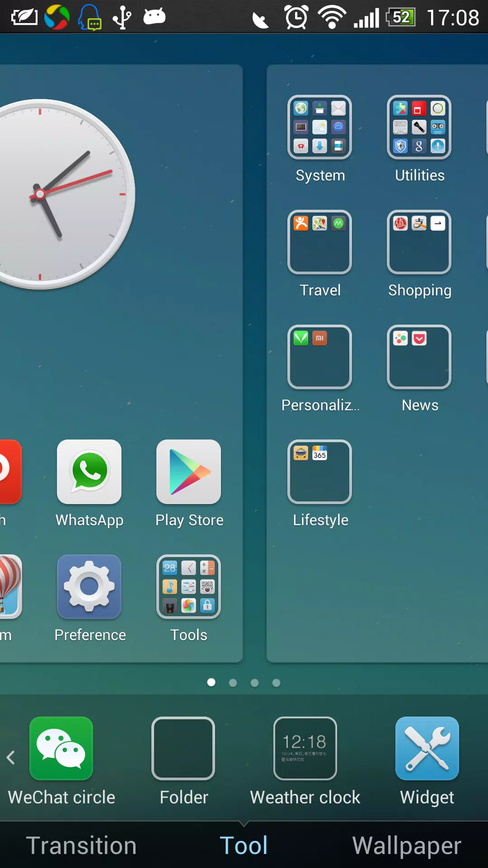Add the Weather clock widget
This screenshot has height=868, width=488.
[305, 748]
